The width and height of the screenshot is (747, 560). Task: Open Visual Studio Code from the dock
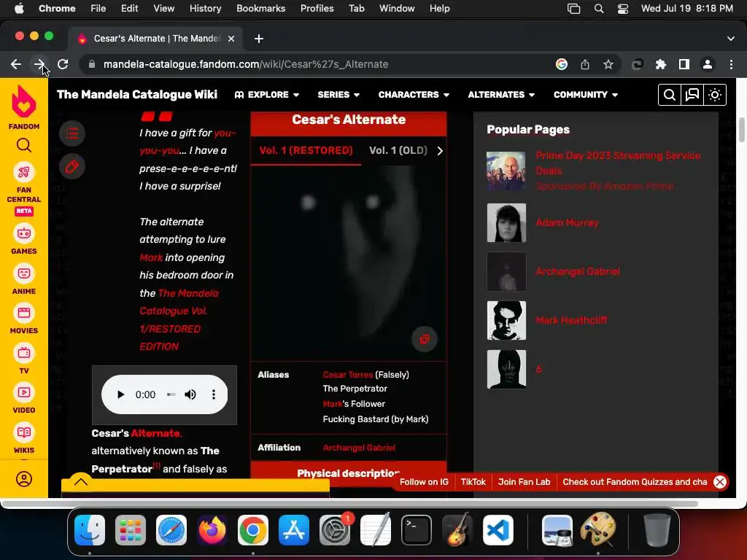pos(498,530)
